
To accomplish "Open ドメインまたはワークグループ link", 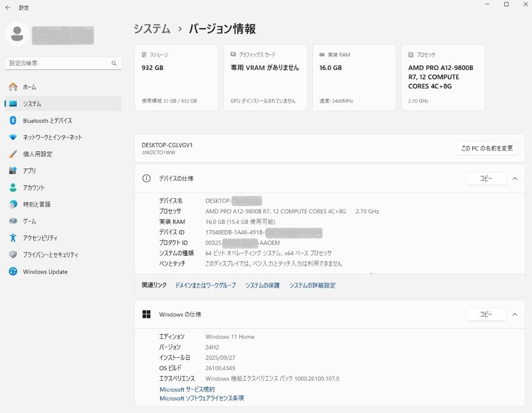I will coord(205,285).
